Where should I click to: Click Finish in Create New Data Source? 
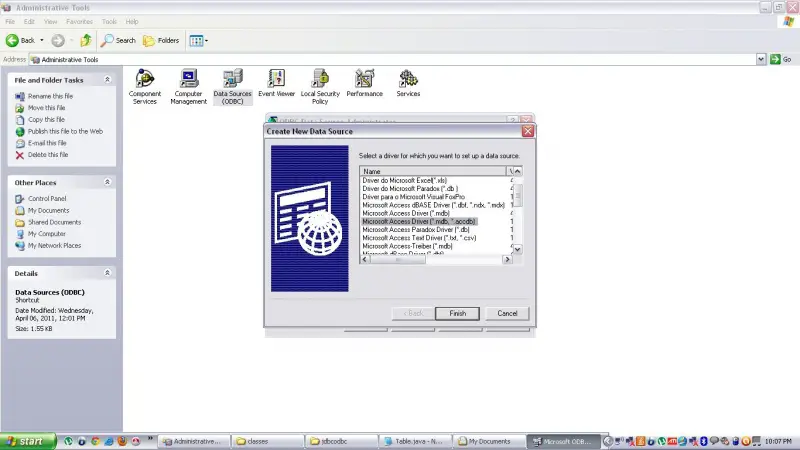457,313
